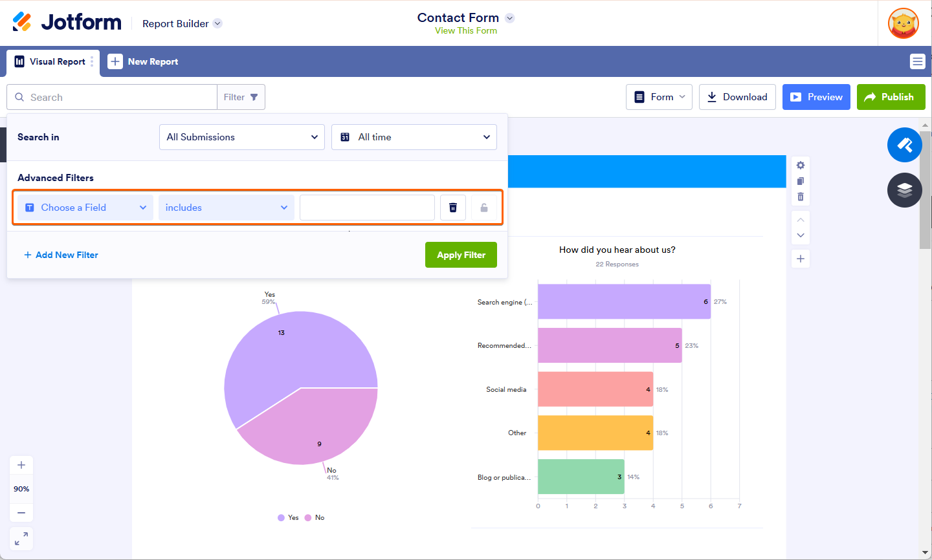Click the lock icon in the filter row
932x560 pixels.
click(x=484, y=208)
